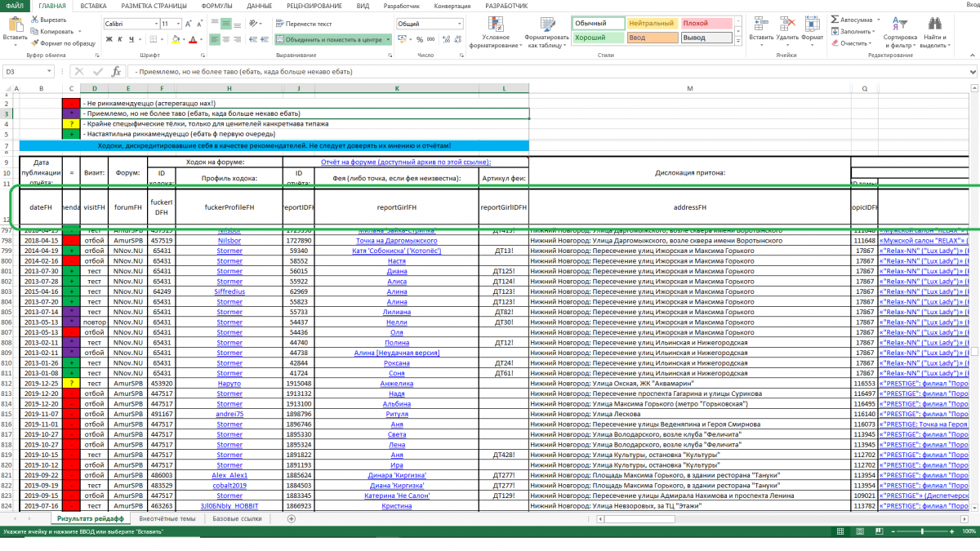The image size is (980, 551).
Task: Click the center horizontal alignment icon
Action: pyautogui.click(x=226, y=38)
